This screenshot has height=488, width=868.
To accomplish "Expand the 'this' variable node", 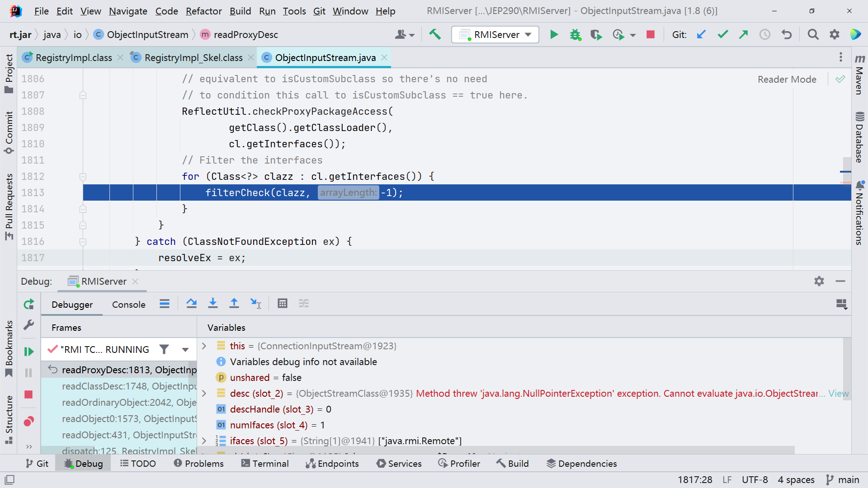I will pos(204,346).
